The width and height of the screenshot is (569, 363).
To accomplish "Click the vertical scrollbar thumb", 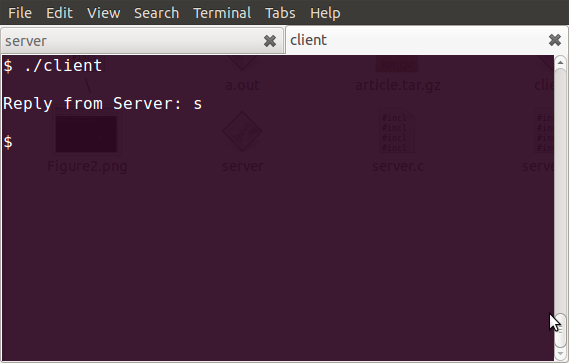I will [x=561, y=330].
